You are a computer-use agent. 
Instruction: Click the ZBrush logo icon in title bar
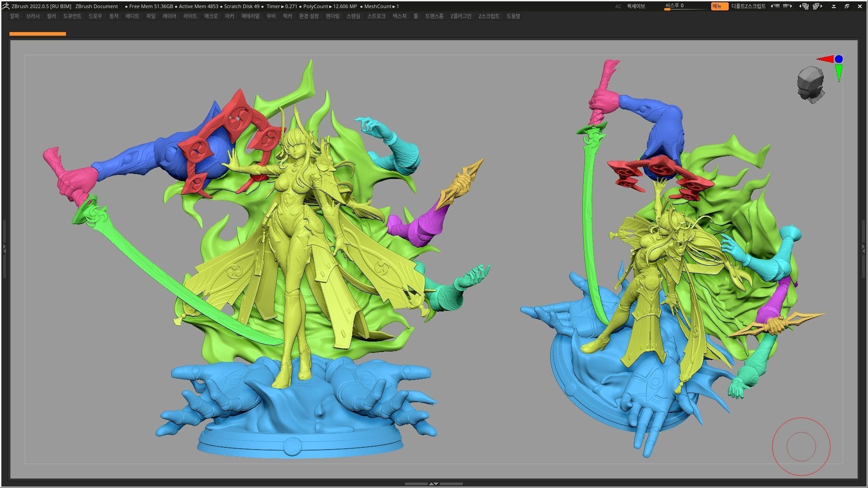(x=5, y=6)
